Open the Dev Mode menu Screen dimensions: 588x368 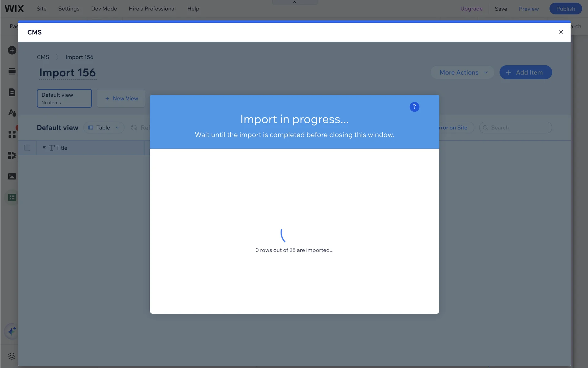click(104, 9)
